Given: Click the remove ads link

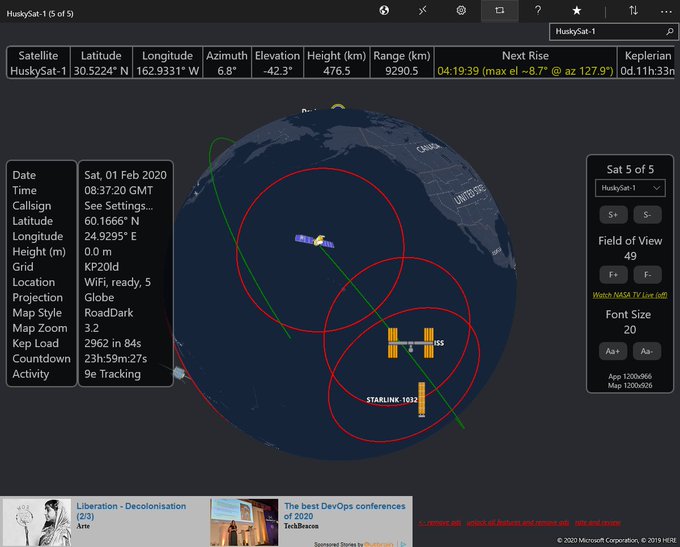Looking at the screenshot, I should (x=440, y=523).
